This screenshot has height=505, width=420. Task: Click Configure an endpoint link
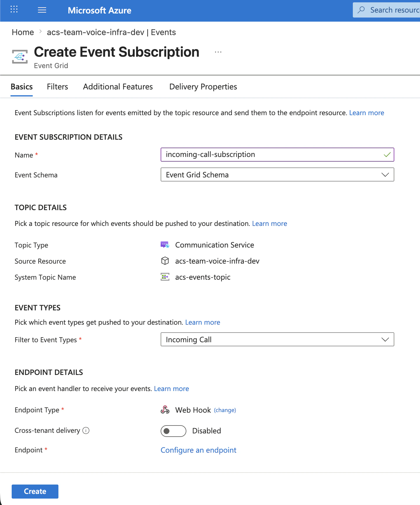(x=198, y=450)
